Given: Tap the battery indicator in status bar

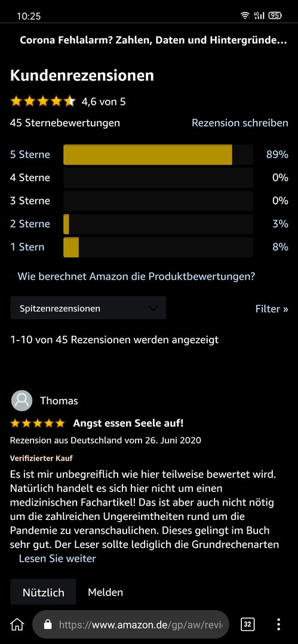Looking at the screenshot, I should (x=275, y=16).
